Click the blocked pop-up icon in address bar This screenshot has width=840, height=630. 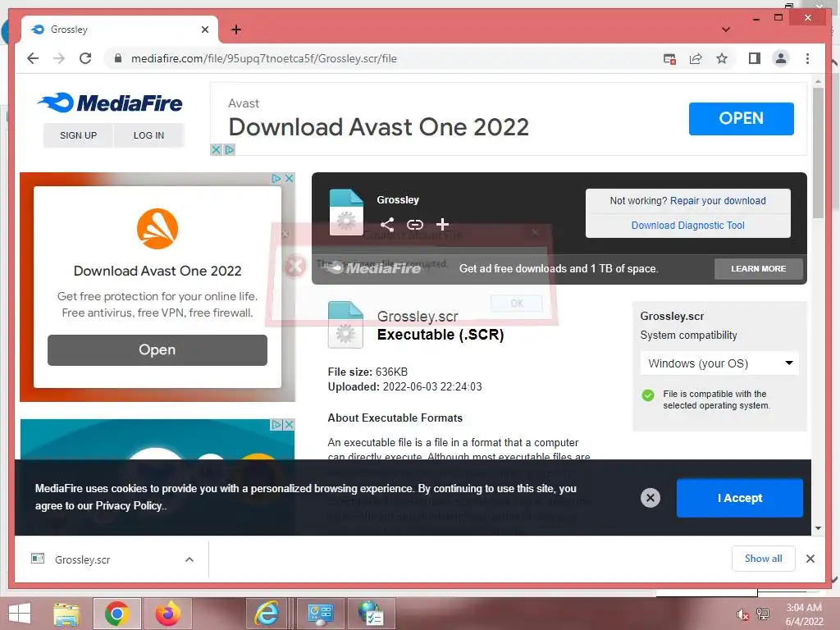pyautogui.click(x=669, y=59)
